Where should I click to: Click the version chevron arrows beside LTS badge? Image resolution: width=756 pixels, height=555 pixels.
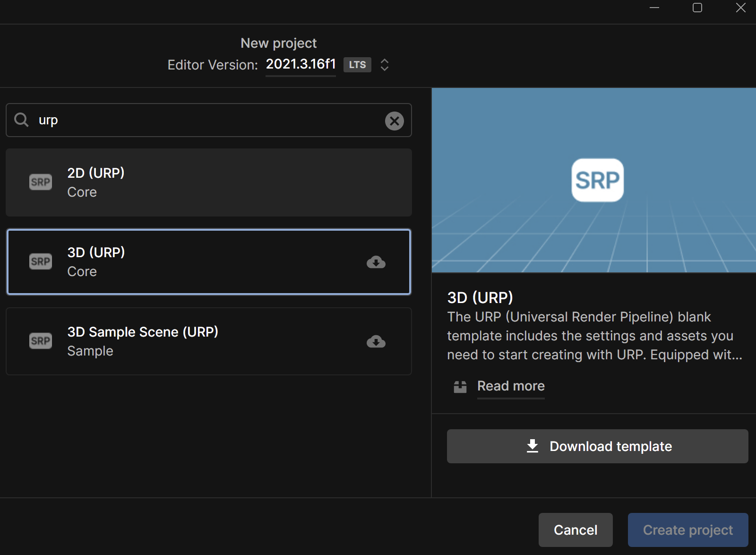[x=384, y=65]
